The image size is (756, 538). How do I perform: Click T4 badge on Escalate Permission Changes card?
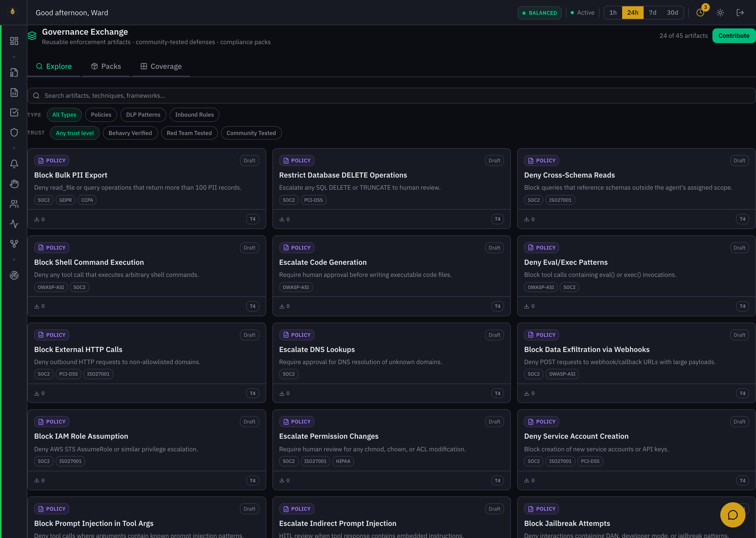497,480
